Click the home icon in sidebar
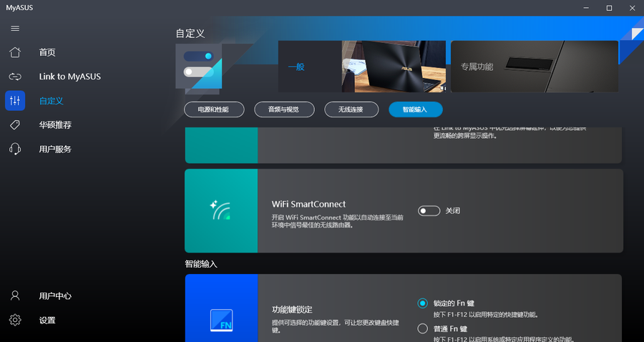Screen dimensions: 644x342 click(15, 52)
